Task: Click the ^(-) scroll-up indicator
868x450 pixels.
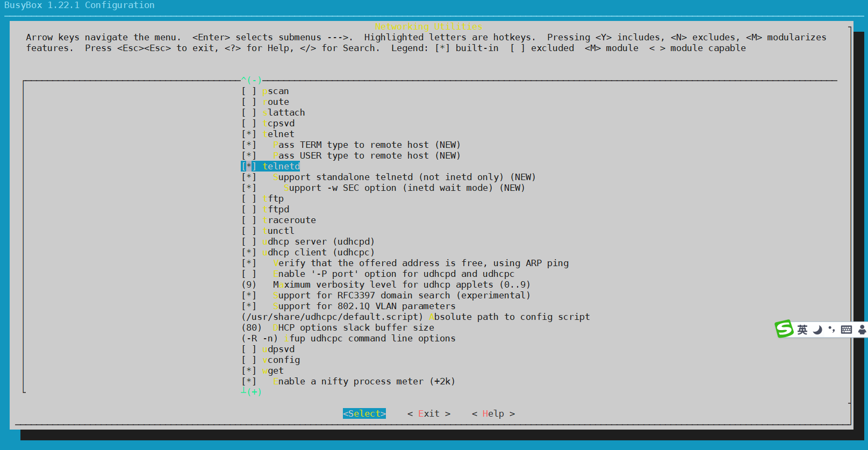Action: (x=251, y=80)
